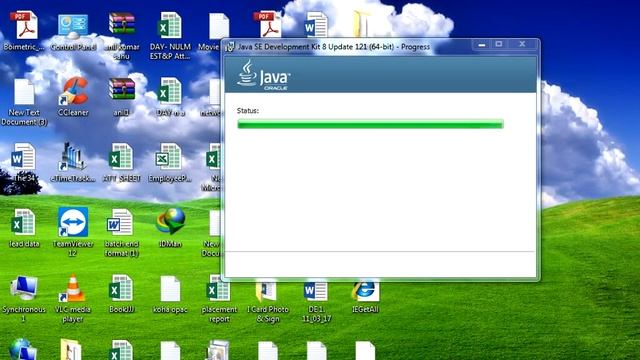Click the Java SE Development Kit title text

click(x=333, y=47)
